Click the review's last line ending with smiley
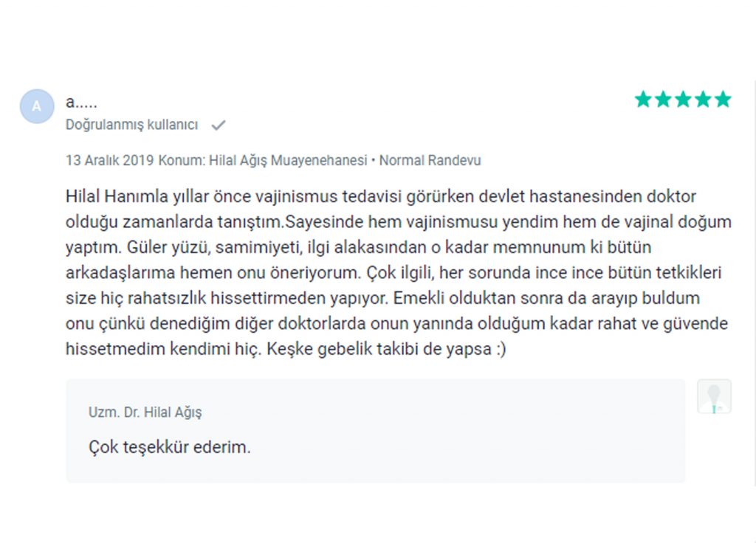The width and height of the screenshot is (756, 543). click(286, 349)
